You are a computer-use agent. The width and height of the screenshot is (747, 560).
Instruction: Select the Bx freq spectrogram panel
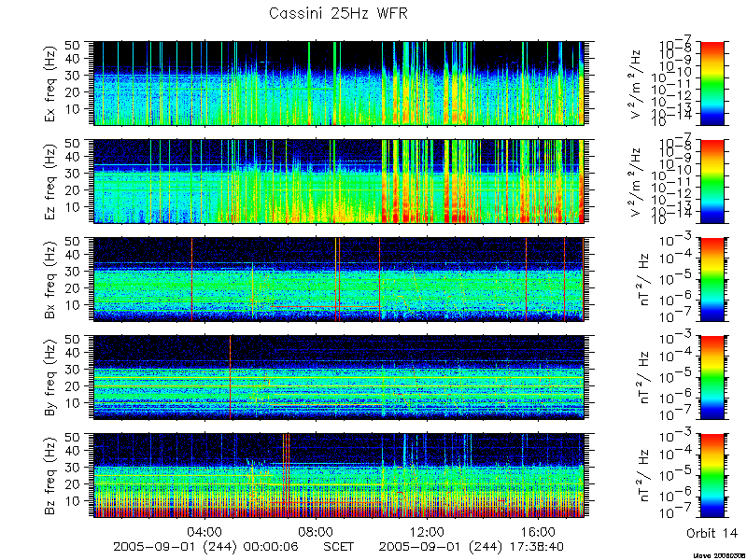(339, 279)
